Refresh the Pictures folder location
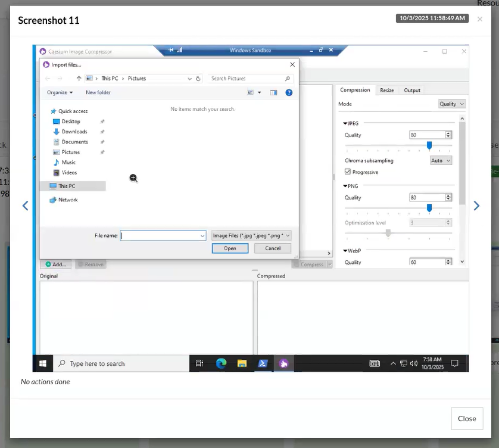The image size is (499, 448). [198, 79]
